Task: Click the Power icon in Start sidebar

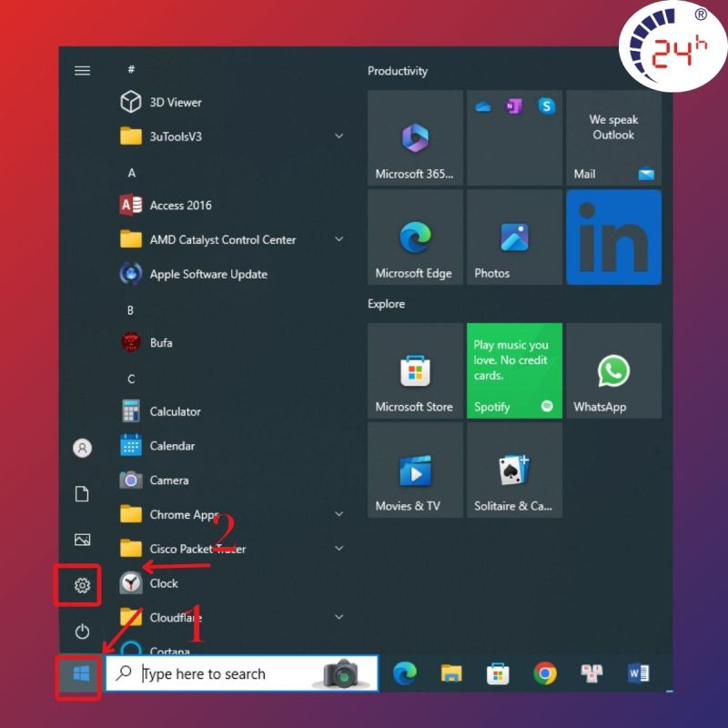Action: (82, 632)
